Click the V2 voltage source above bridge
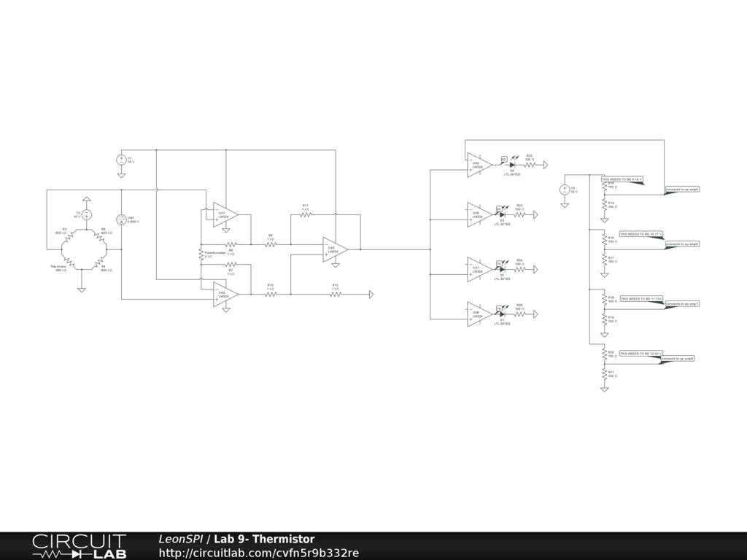Screen dimensions: 747x560 [86, 214]
